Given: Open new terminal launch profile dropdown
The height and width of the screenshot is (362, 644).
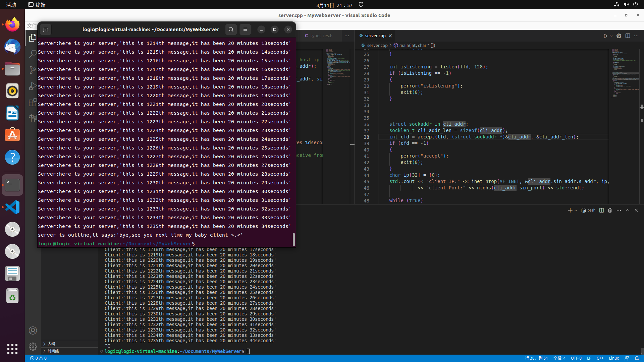Looking at the screenshot, I should coord(576,210).
